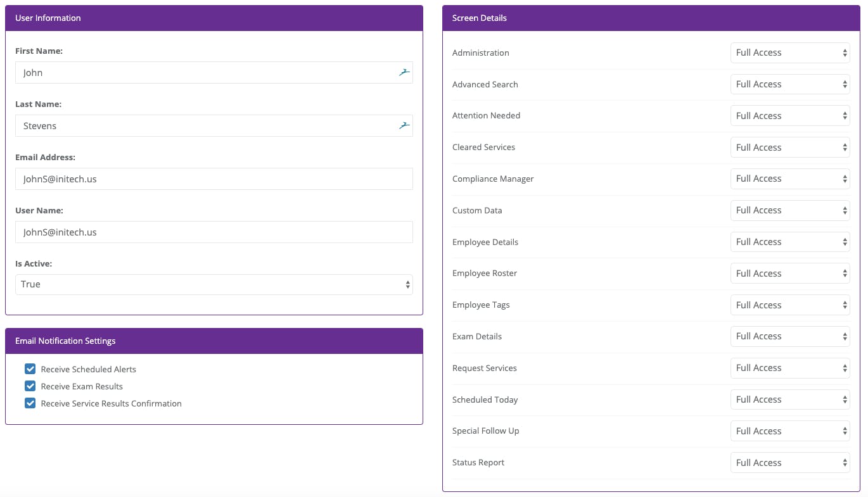Open the Is Active dropdown
This screenshot has width=868, height=497.
click(214, 284)
